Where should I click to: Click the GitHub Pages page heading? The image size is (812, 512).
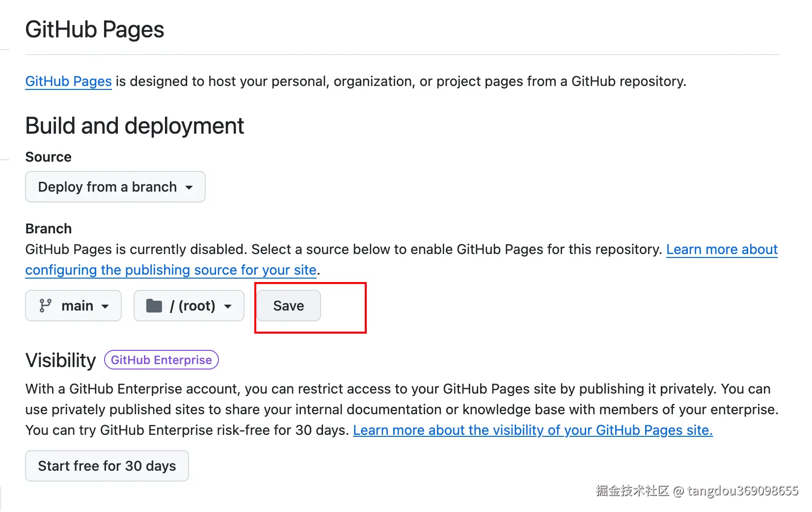[x=94, y=29]
